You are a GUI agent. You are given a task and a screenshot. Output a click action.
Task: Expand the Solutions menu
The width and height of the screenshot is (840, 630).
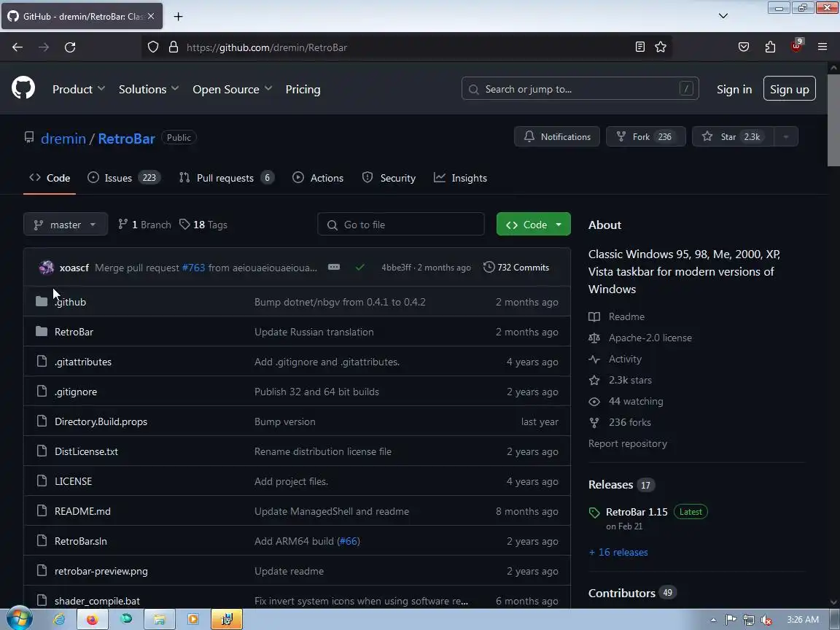pos(149,90)
